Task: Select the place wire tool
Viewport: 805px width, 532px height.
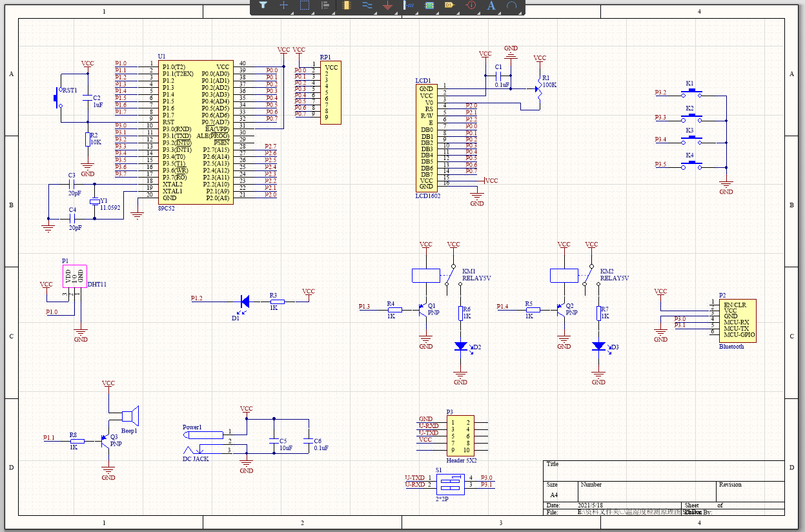Action: pos(367,5)
